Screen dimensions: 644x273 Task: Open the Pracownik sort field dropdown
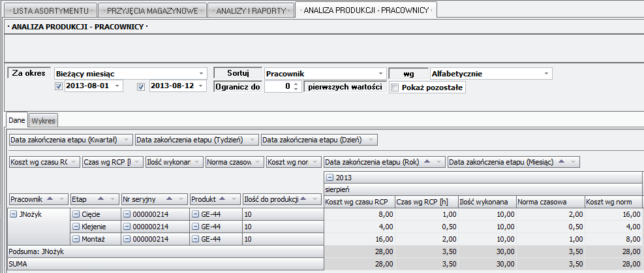click(x=380, y=74)
